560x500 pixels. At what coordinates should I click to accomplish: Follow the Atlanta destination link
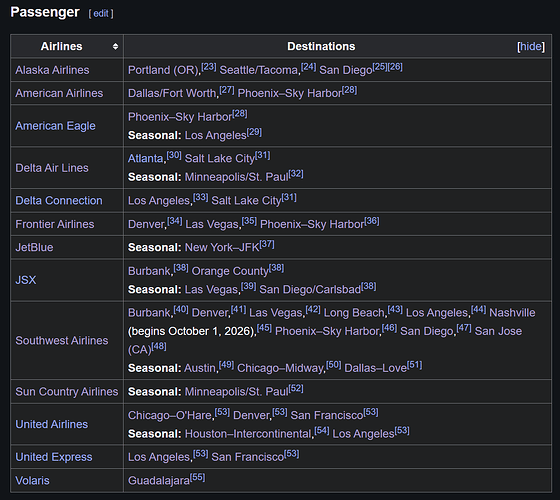[x=146, y=159]
